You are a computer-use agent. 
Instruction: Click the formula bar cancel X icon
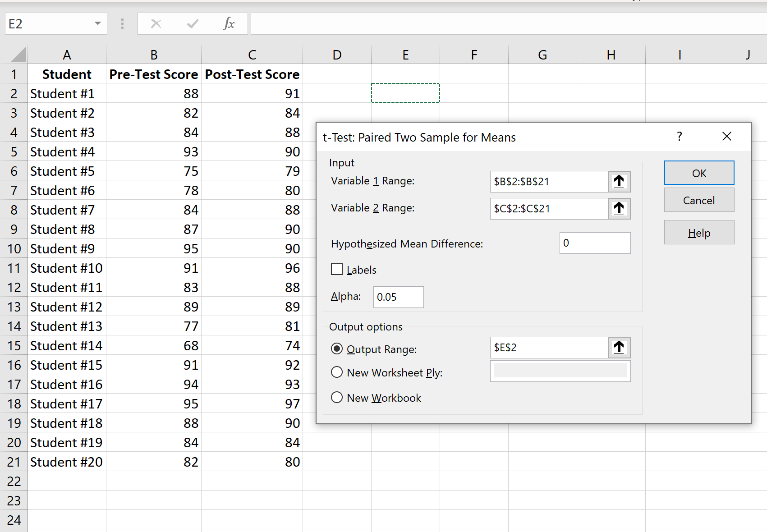(x=156, y=23)
